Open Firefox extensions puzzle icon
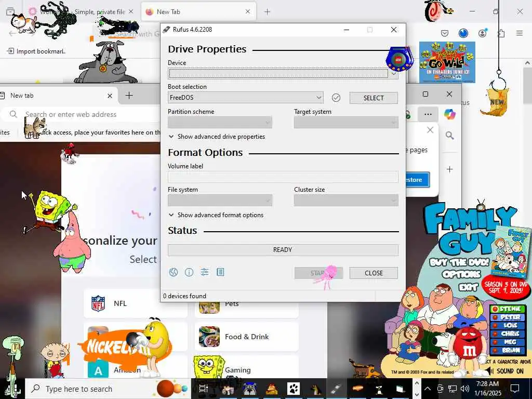 [x=501, y=33]
